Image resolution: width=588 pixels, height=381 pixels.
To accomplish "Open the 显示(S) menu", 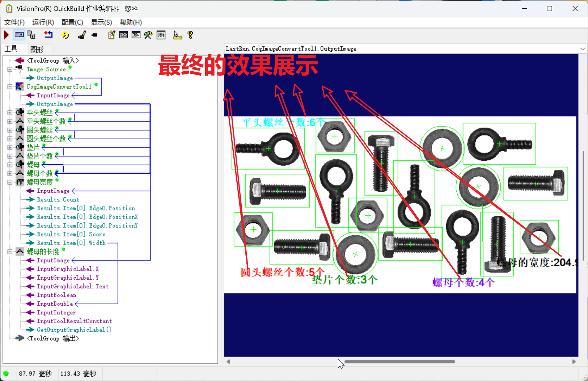I will pyautogui.click(x=101, y=22).
